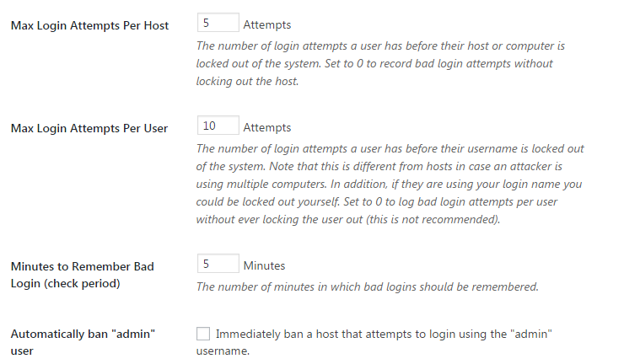Click "Attempts" unit beside the Per User field

click(x=266, y=127)
